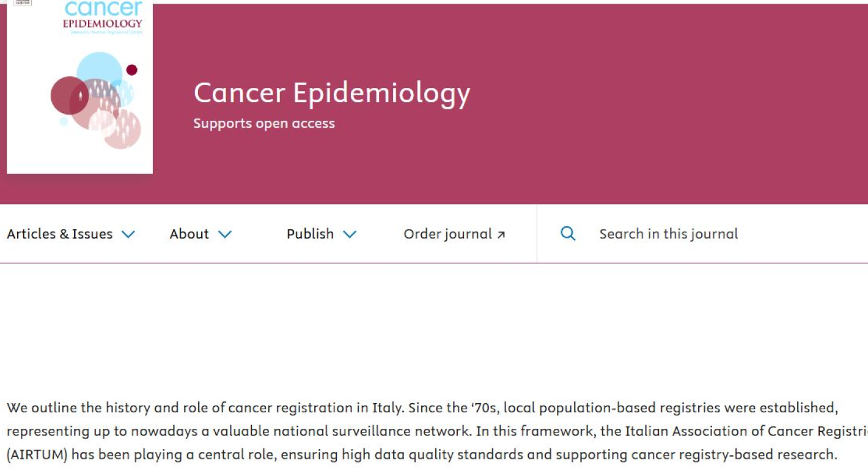Click the "EPIDEMIOLOGY" text on the cover image
The height and width of the screenshot is (474, 868).
103,24
